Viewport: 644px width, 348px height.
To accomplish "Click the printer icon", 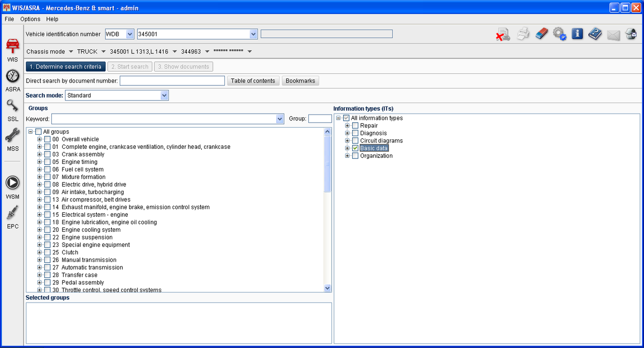I will click(x=524, y=34).
